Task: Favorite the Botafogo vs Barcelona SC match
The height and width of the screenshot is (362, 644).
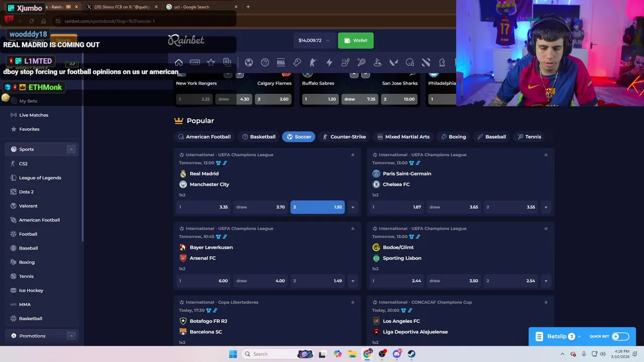Action: point(353,303)
